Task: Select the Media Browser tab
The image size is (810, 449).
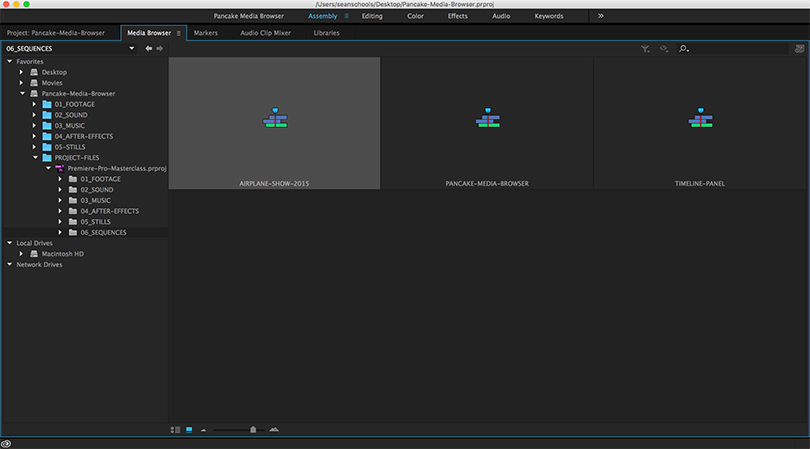Action: point(149,33)
